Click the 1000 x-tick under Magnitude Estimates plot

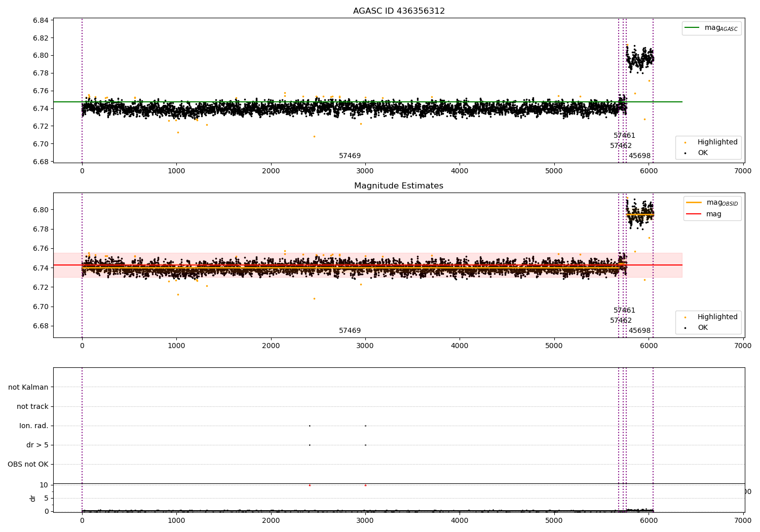point(176,346)
